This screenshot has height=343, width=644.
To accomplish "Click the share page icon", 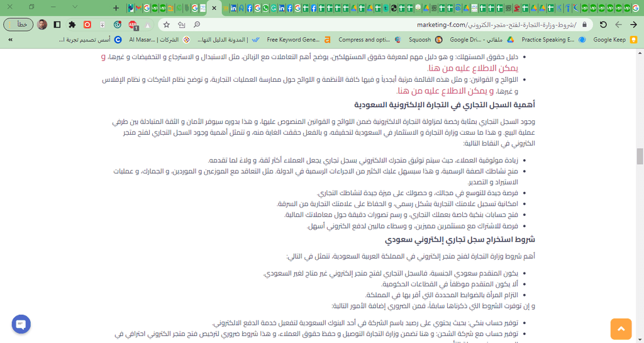I will coord(182,25).
